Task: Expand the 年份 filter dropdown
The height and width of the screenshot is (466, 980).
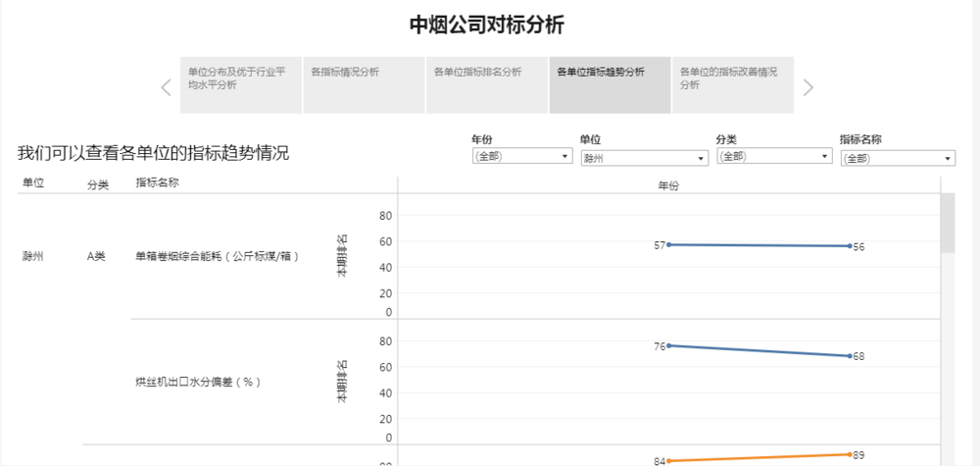Action: click(x=521, y=156)
